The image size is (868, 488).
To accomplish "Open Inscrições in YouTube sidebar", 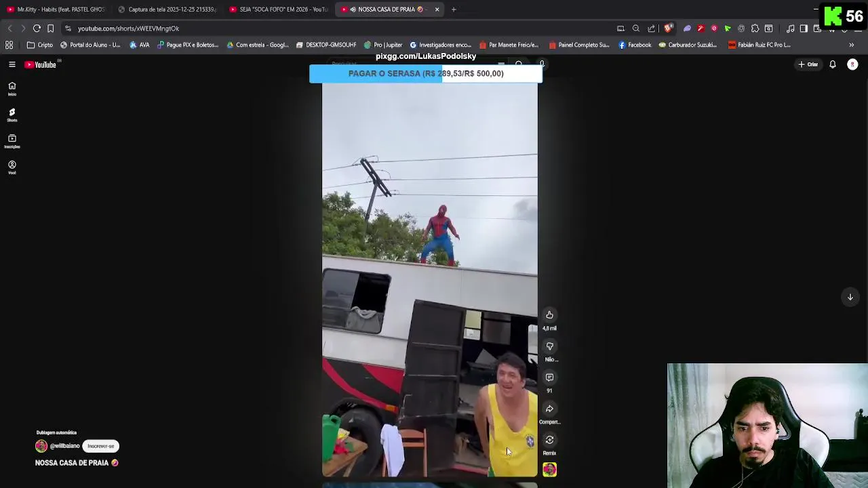I will [12, 142].
